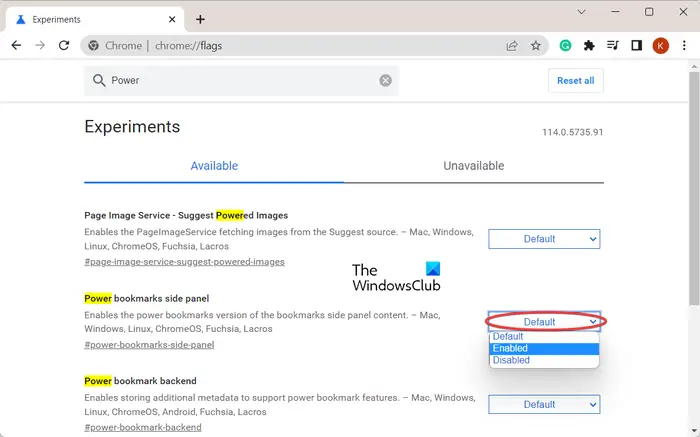Reload the chrome://flags page
Screen dimensions: 700x437
pyautogui.click(x=64, y=46)
